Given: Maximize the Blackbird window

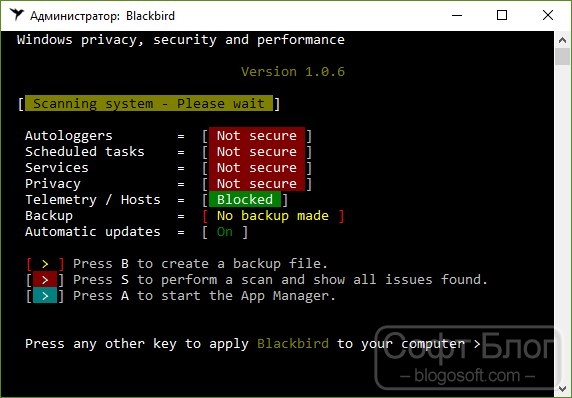Looking at the screenshot, I should [x=502, y=15].
